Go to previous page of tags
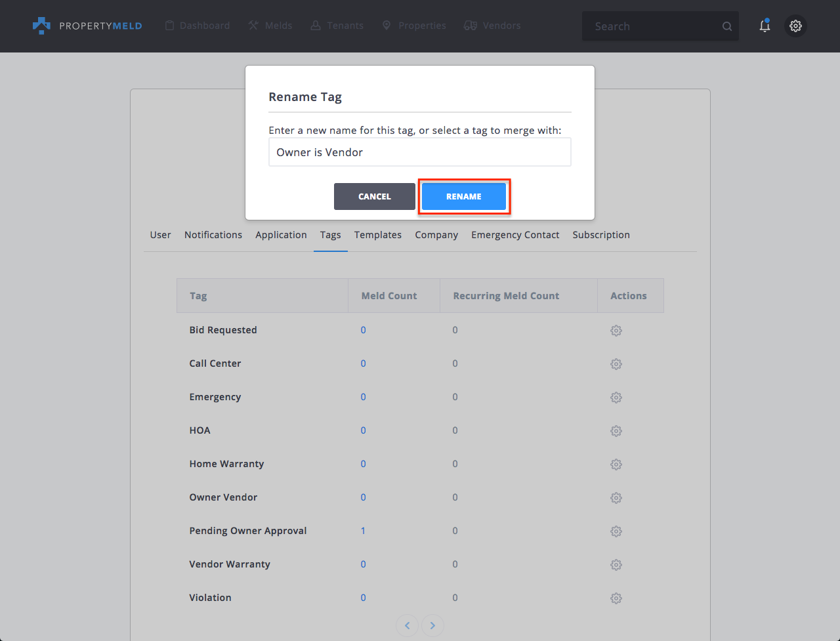The image size is (840, 641). [408, 625]
